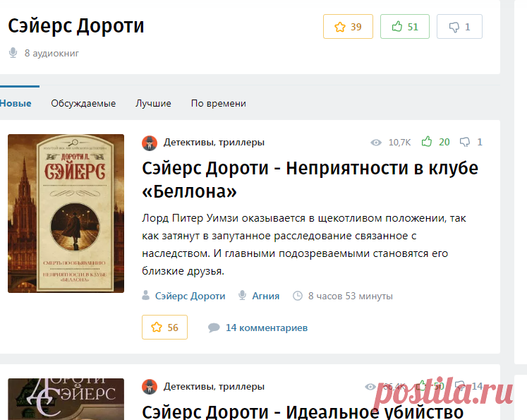Click the microphone icon beside 8 аудиокниг

[13, 53]
